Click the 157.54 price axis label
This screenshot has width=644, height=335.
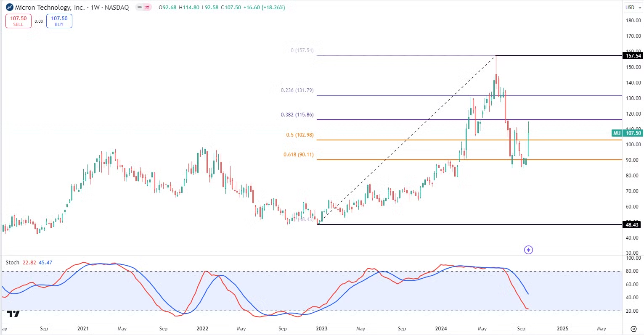633,56
